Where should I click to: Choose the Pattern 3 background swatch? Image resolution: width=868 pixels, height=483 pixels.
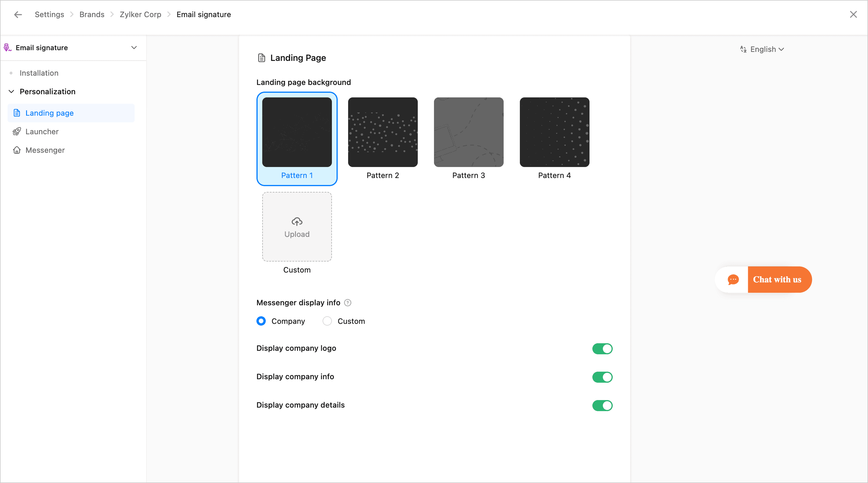click(x=468, y=132)
